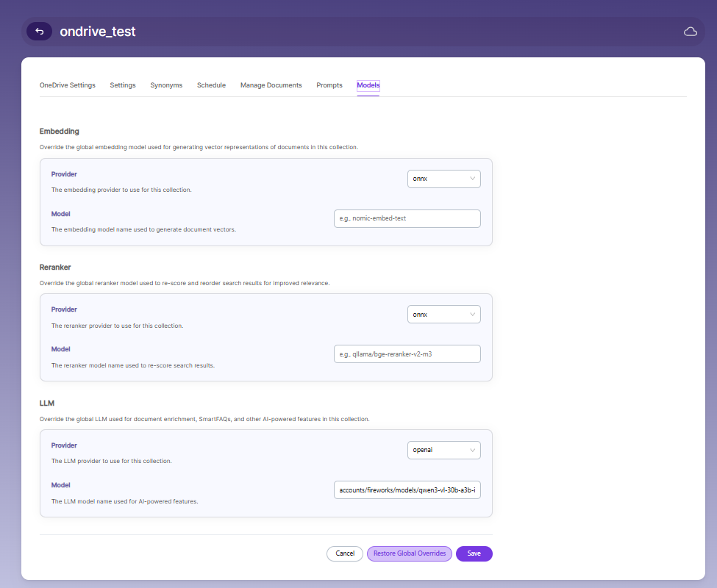Save the model settings
This screenshot has height=588, width=717.
tap(474, 553)
